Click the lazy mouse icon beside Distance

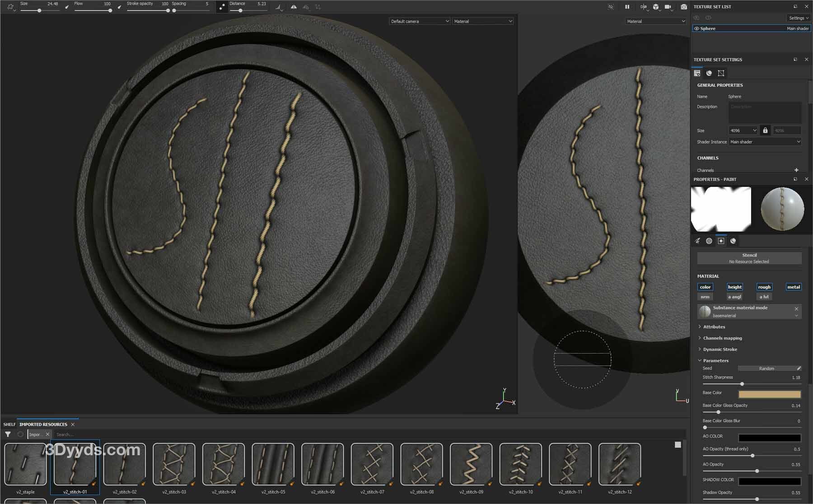pos(222,7)
